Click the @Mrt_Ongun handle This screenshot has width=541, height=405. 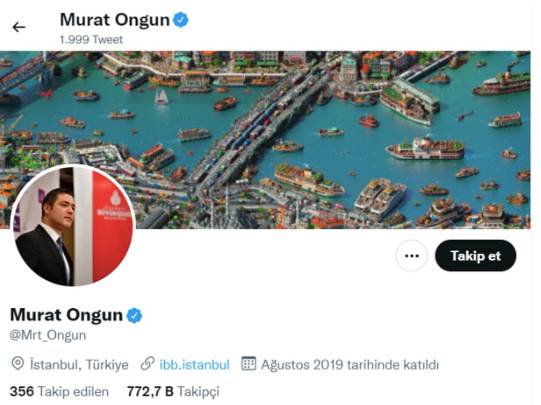pyautogui.click(x=48, y=335)
